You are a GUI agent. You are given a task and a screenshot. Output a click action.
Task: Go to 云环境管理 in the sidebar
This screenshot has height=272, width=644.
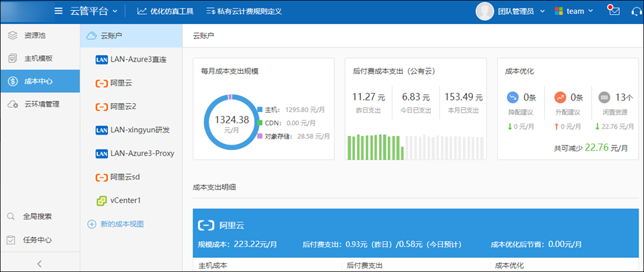click(42, 105)
